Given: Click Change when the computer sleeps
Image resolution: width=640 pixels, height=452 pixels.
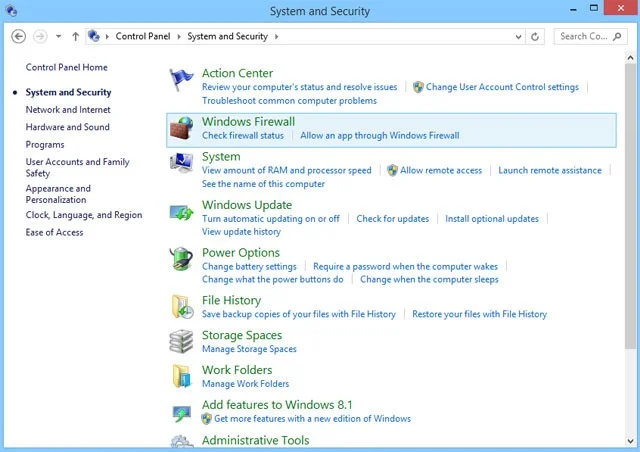Looking at the screenshot, I should tap(429, 280).
